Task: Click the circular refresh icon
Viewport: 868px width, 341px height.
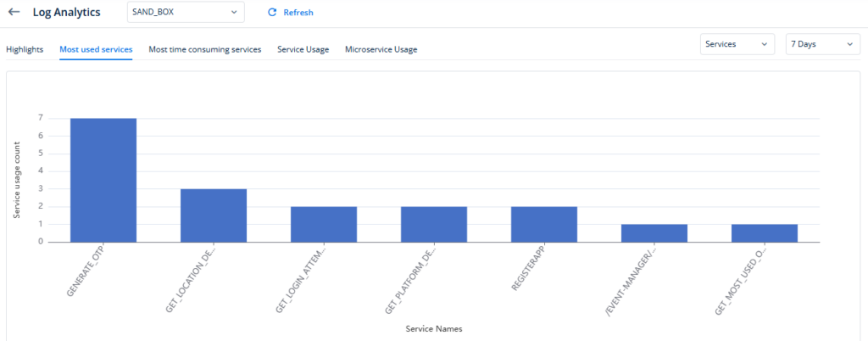Action: pyautogui.click(x=272, y=12)
